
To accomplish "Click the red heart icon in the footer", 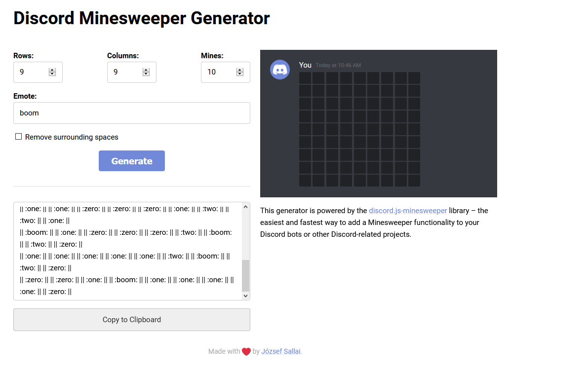I will pyautogui.click(x=246, y=351).
